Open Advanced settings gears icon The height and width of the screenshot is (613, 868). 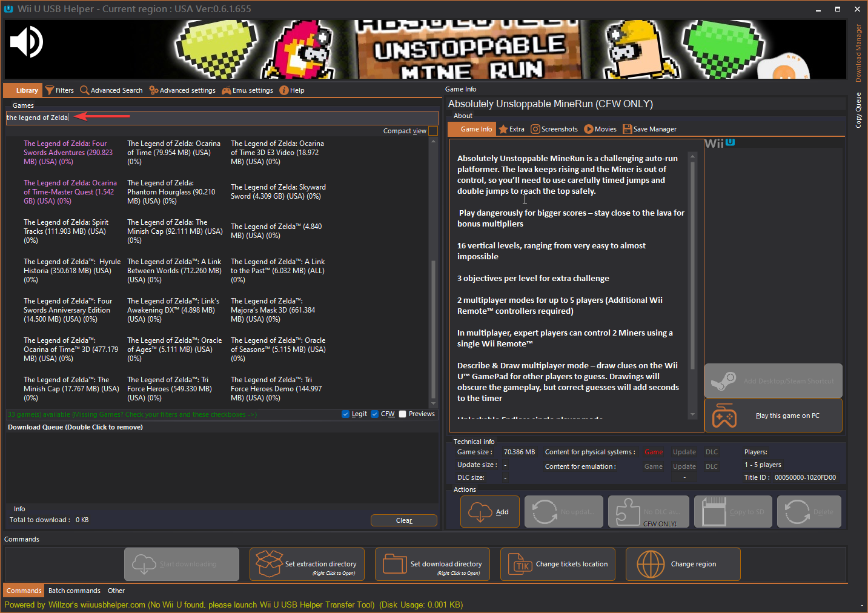pyautogui.click(x=154, y=90)
